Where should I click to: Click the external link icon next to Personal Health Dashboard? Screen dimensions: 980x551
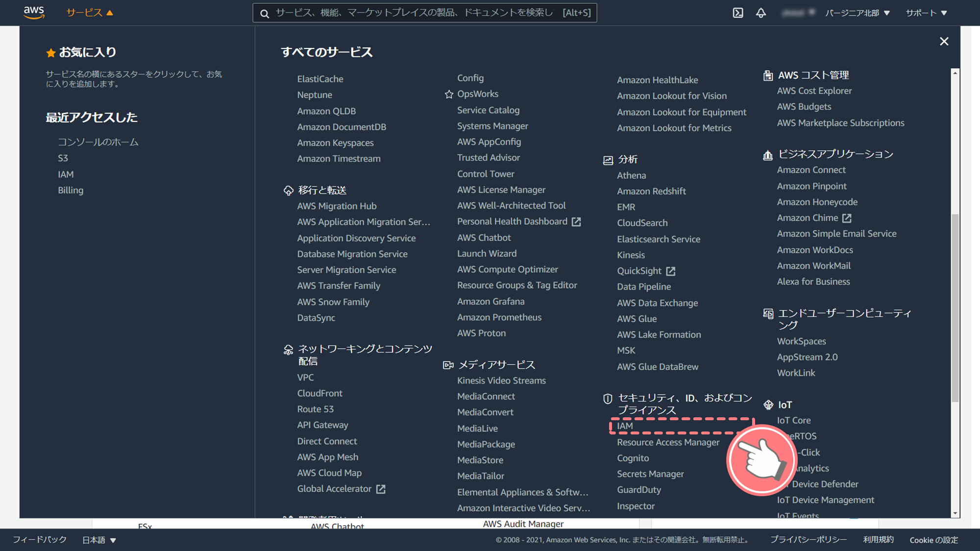coord(576,222)
